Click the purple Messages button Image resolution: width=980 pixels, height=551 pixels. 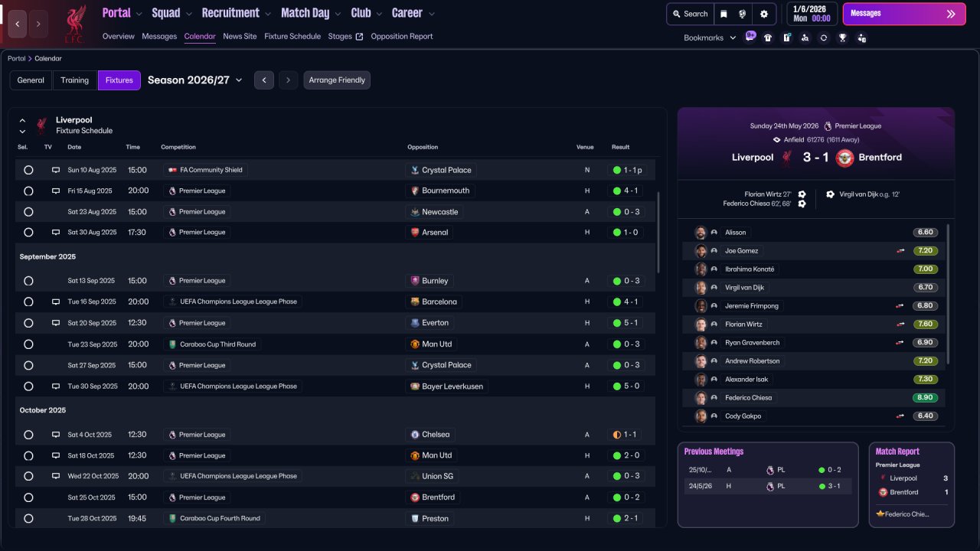coord(904,14)
